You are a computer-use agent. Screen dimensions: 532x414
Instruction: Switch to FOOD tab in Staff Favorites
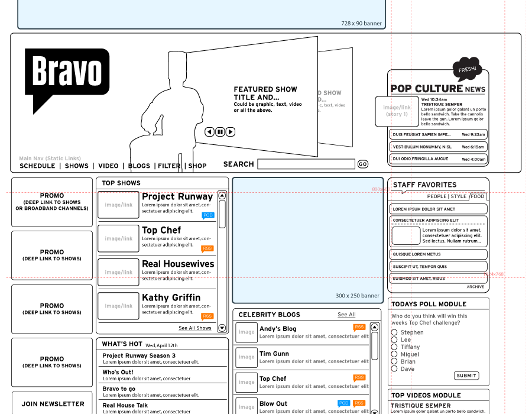coord(478,196)
